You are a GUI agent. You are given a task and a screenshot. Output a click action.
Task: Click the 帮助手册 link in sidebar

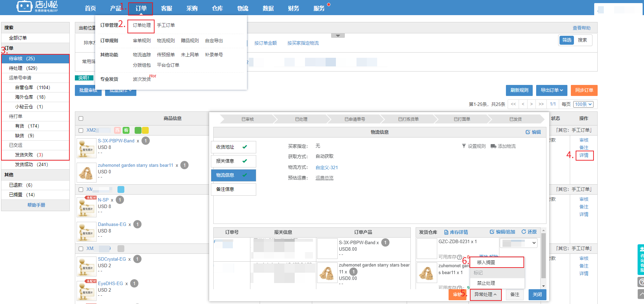pos(36,205)
